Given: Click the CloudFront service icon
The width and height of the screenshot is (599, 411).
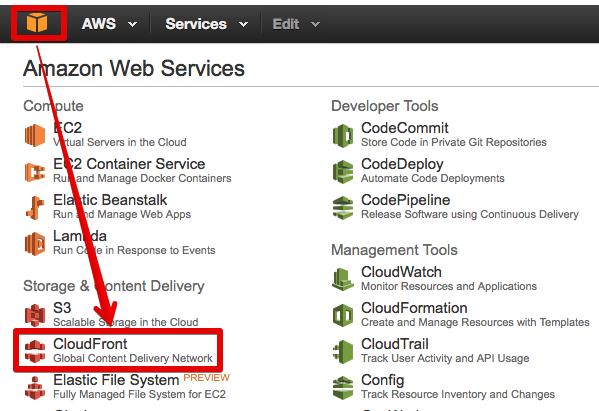Looking at the screenshot, I should [x=35, y=351].
